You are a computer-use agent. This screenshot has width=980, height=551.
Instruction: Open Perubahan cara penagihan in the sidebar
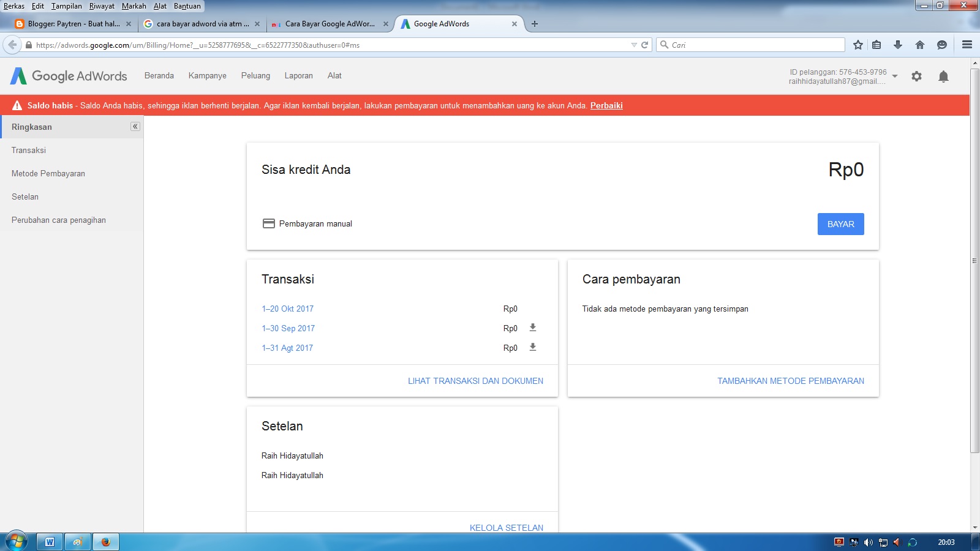pyautogui.click(x=72, y=220)
